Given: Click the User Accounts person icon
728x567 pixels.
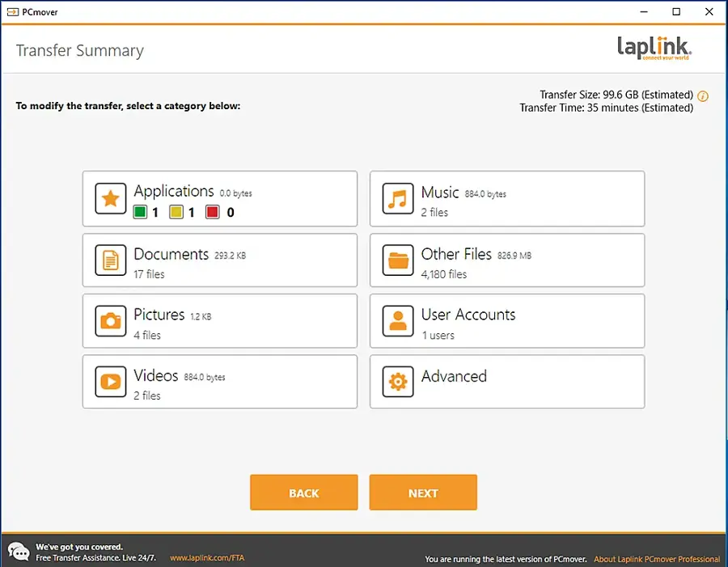Looking at the screenshot, I should point(398,321).
